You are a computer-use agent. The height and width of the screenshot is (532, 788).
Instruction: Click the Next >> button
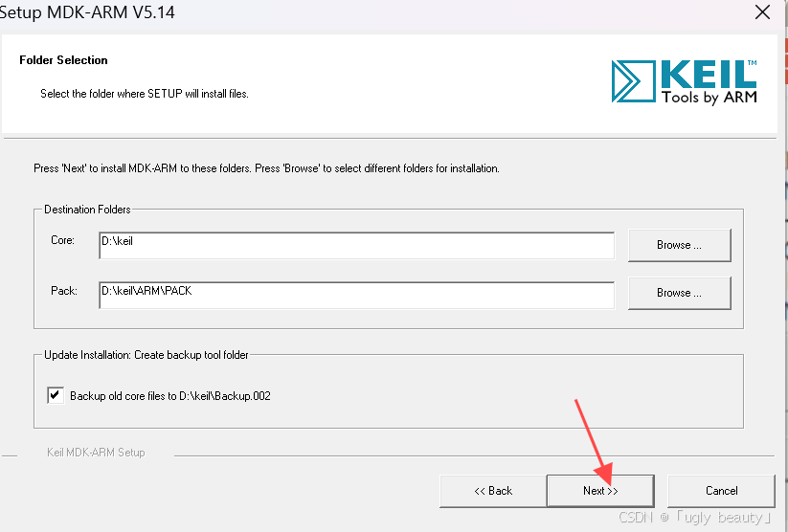point(600,491)
